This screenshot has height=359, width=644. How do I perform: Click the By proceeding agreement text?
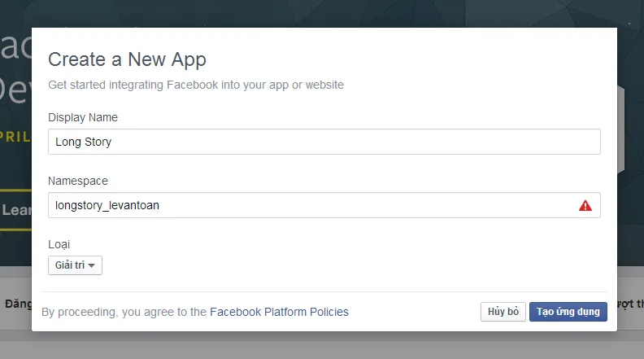(124, 312)
